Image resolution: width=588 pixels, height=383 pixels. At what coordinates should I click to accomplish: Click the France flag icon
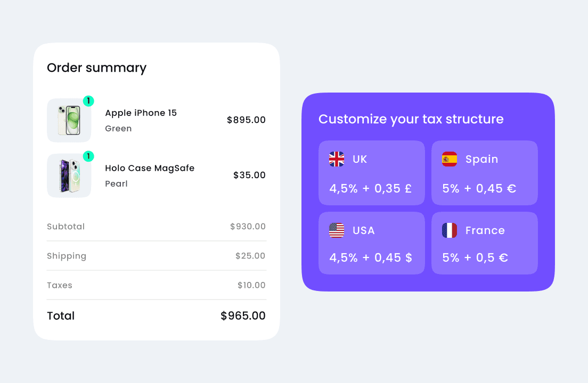(450, 230)
